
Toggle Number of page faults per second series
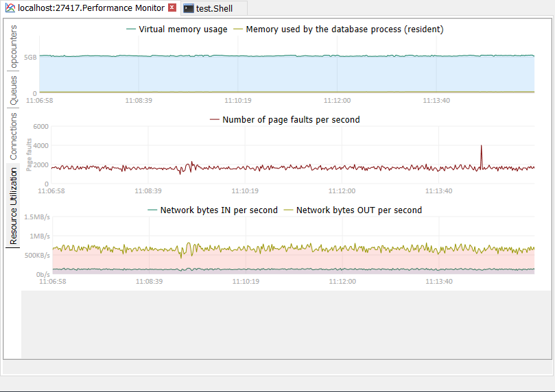pos(291,119)
